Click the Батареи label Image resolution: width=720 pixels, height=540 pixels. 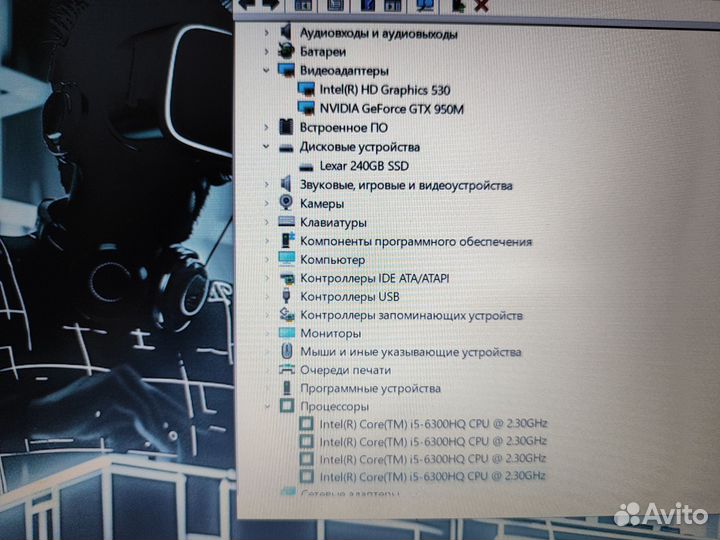click(323, 52)
